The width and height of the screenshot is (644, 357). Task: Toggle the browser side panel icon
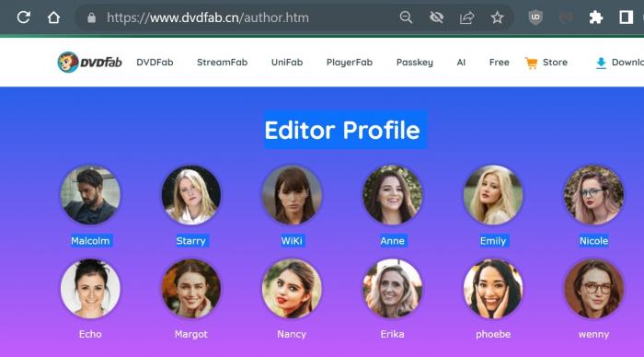click(626, 17)
